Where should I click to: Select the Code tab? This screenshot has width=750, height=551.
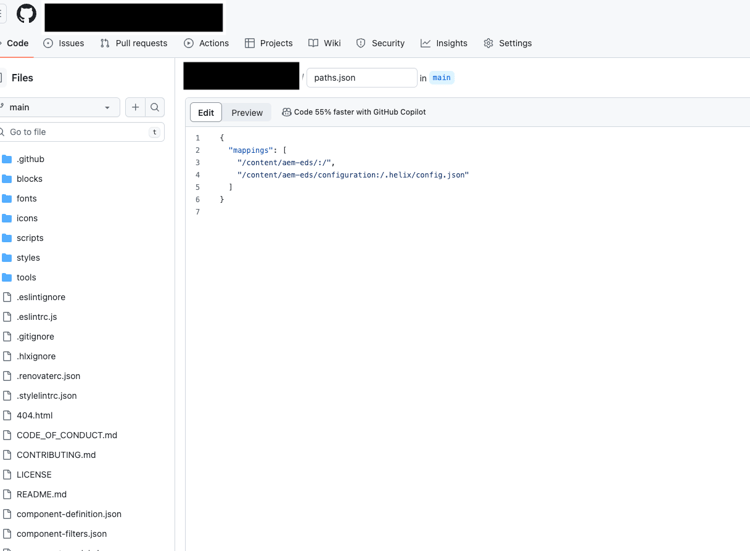click(16, 43)
